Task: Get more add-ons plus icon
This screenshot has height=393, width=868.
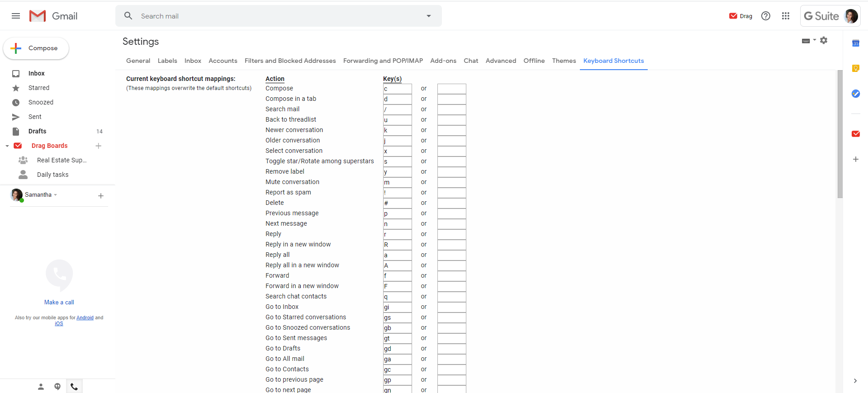Action: tap(856, 159)
